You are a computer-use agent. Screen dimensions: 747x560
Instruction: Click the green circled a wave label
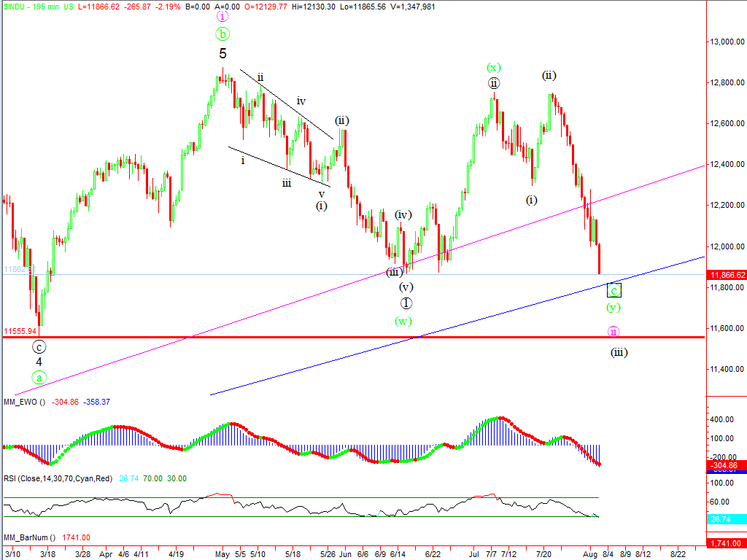coord(39,378)
